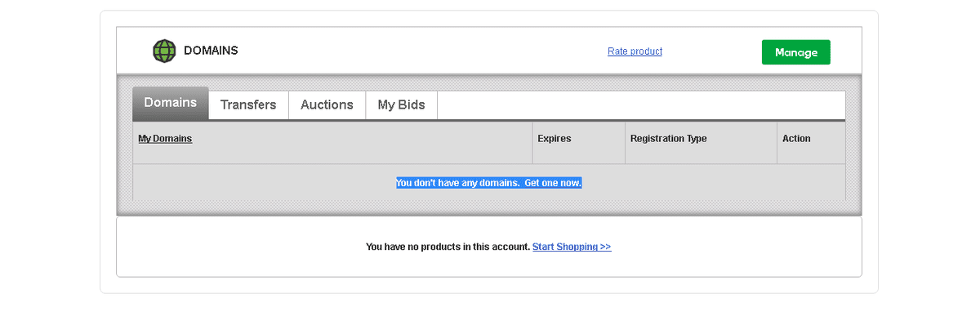This screenshot has width=980, height=321.
Task: Select the Domains tab
Action: pos(171,103)
